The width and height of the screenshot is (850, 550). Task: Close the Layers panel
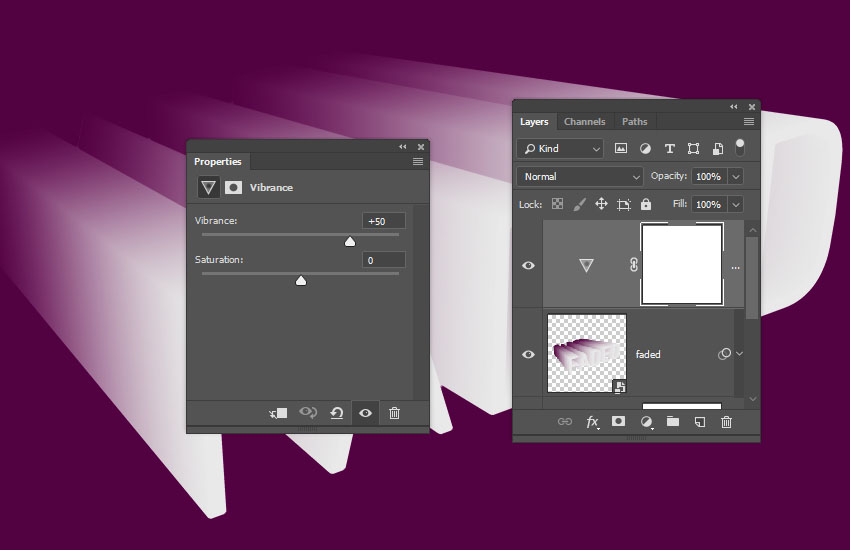click(x=752, y=107)
